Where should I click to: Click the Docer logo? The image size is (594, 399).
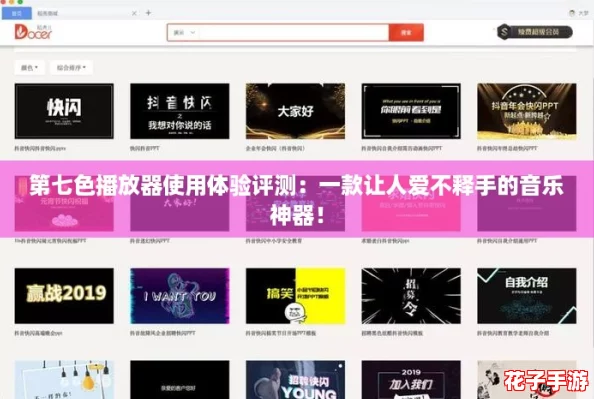pyautogui.click(x=33, y=32)
